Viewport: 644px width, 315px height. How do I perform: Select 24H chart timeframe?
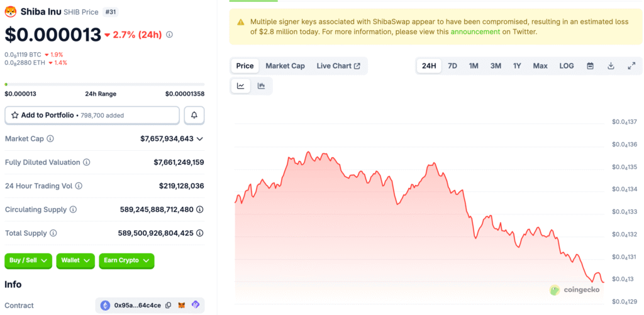(x=429, y=66)
